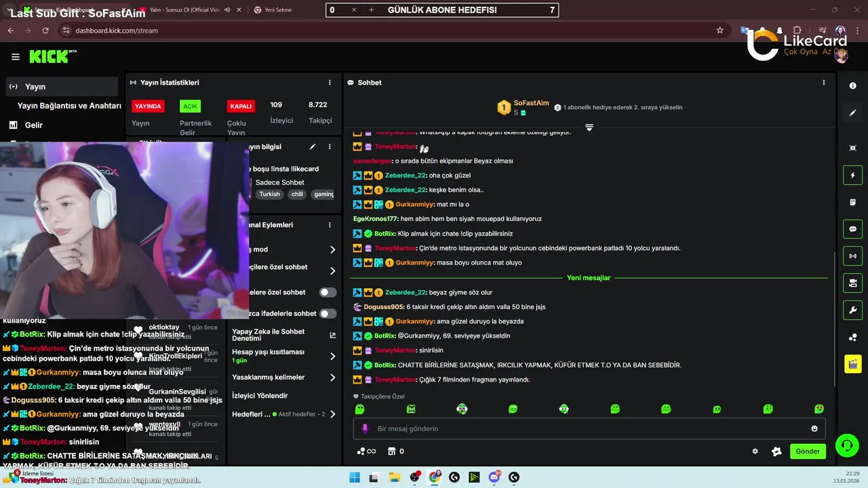Edit stream info with the pencil icon
868x488 pixels.
pyautogui.click(x=313, y=146)
